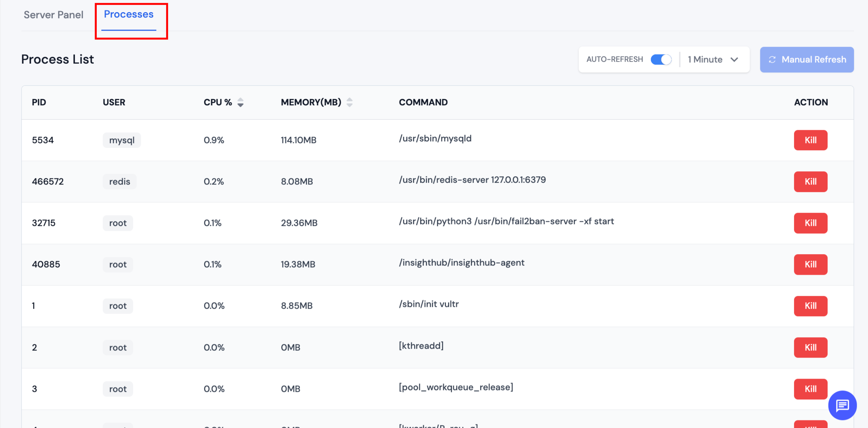The image size is (868, 428).
Task: Sort by MEMORY(MB) arrows icon
Action: tap(349, 103)
